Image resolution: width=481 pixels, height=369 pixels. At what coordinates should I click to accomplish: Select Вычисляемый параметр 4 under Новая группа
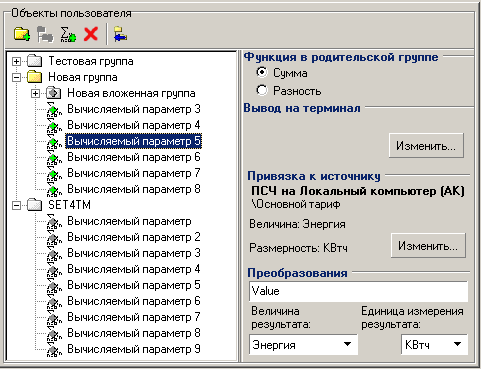(134, 125)
